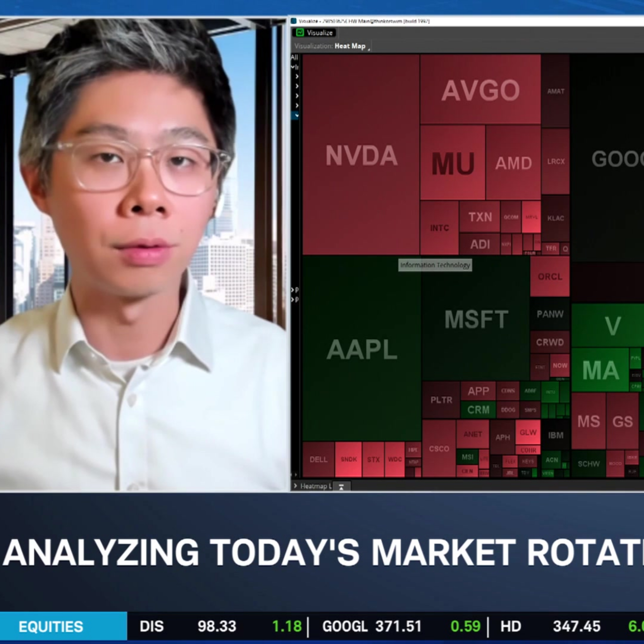Click the MA tile

pos(600,370)
